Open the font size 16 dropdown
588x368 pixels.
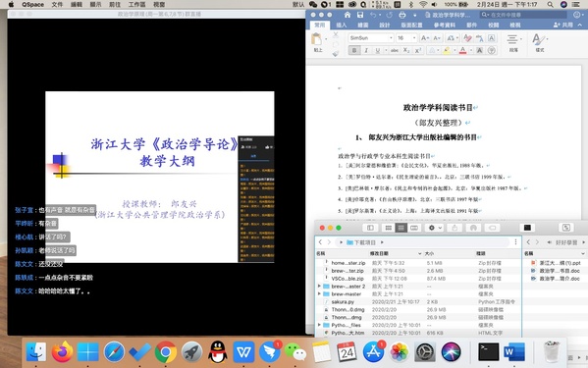[406, 38]
